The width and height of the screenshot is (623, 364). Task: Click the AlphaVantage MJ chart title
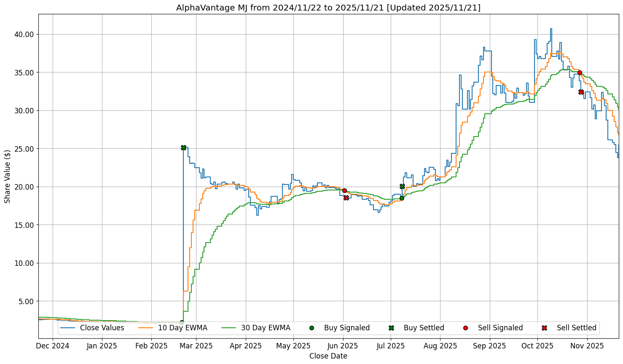click(328, 8)
